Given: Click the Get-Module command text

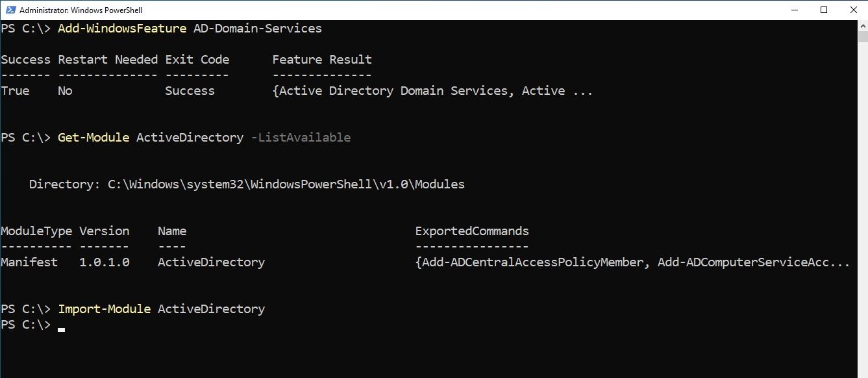Looking at the screenshot, I should [93, 138].
